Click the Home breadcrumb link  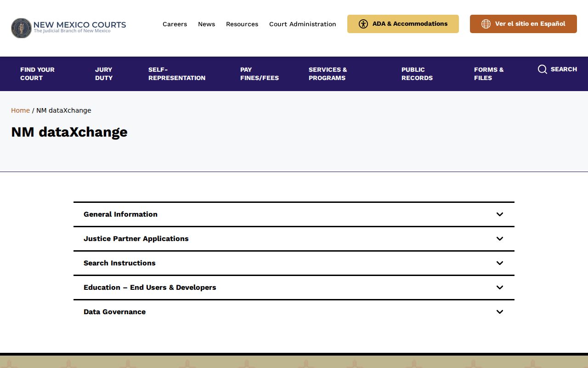pos(20,110)
